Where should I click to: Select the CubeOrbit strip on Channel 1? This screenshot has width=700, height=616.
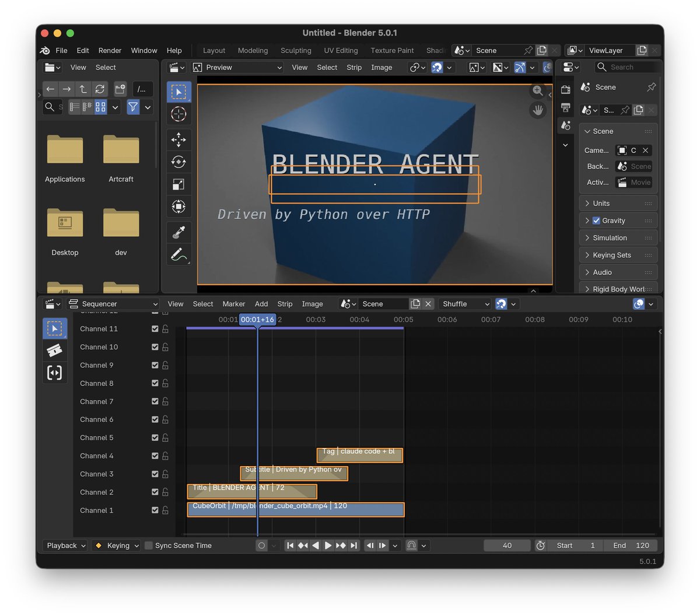[296, 510]
